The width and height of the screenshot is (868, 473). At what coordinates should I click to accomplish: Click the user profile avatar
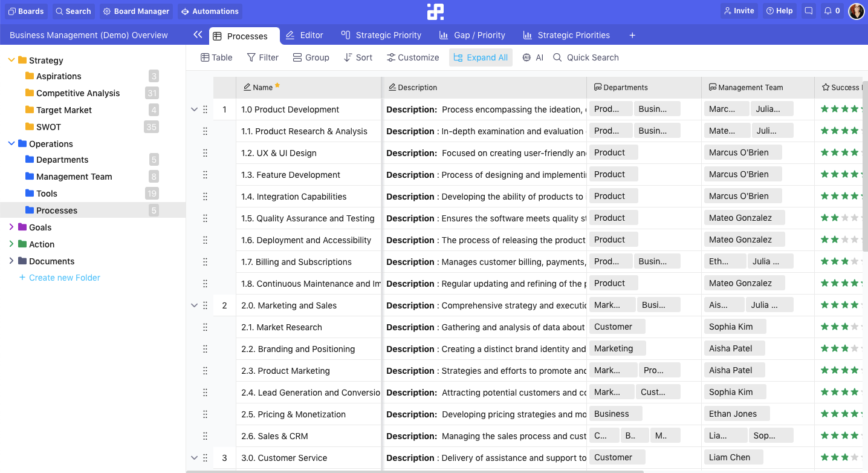[x=856, y=11]
